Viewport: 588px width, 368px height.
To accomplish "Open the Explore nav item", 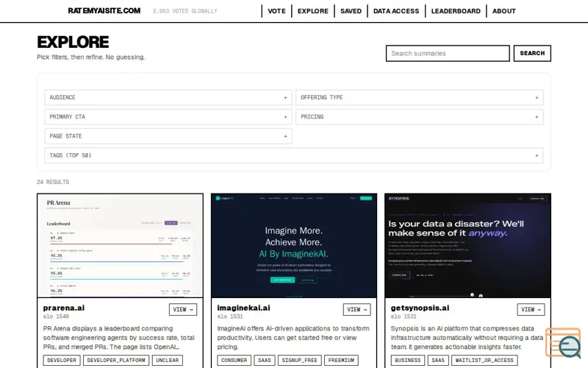I will pos(313,11).
